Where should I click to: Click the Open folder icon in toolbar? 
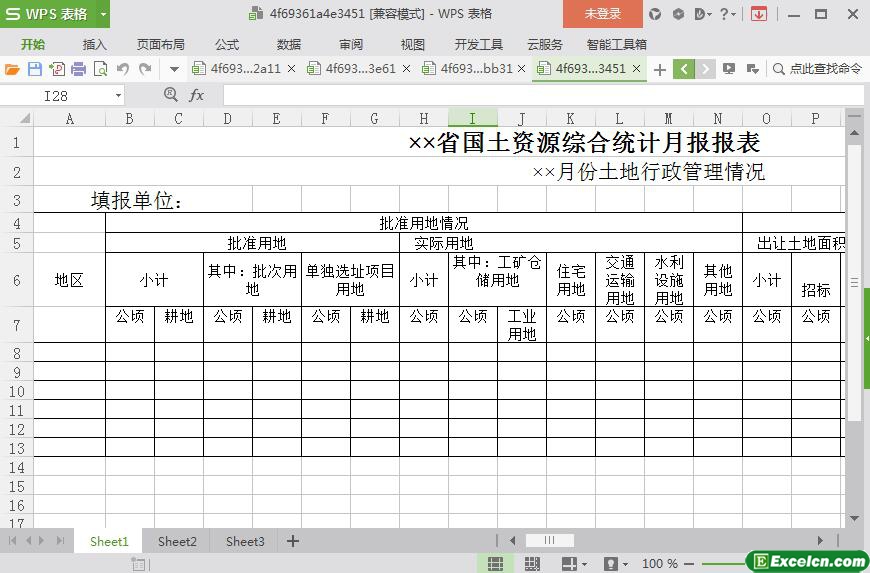pos(12,69)
